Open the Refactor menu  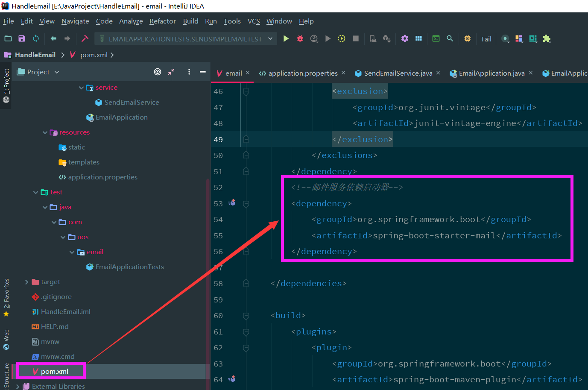tap(162, 21)
